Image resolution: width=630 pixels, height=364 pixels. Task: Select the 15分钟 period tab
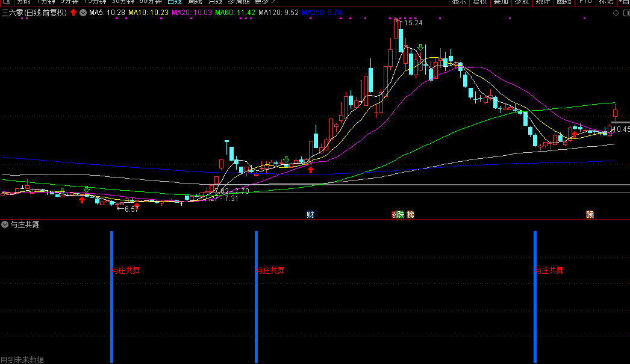click(x=95, y=2)
